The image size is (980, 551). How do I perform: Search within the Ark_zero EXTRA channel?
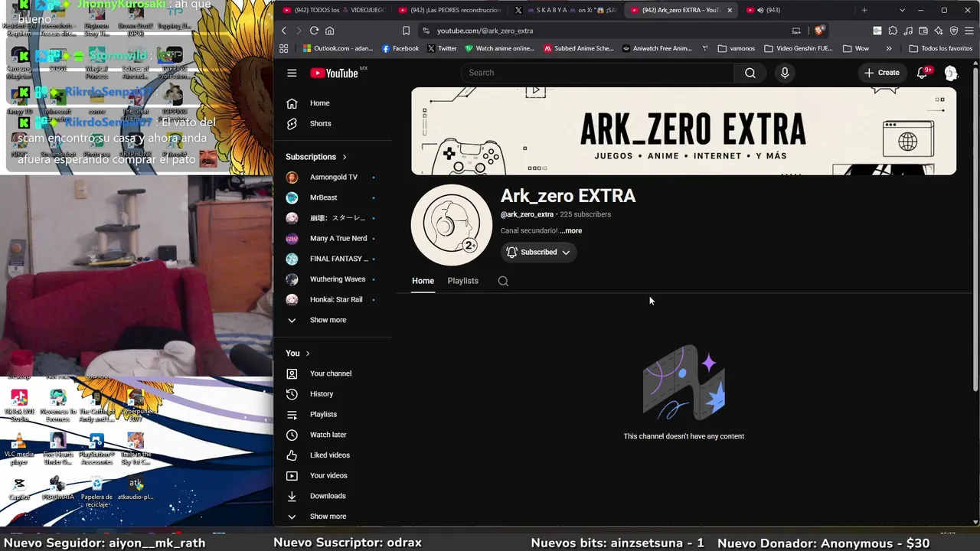coord(503,281)
